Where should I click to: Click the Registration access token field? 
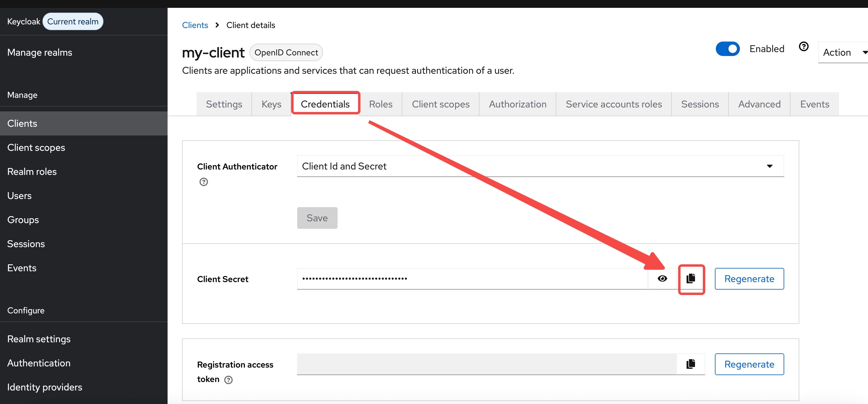(x=486, y=364)
